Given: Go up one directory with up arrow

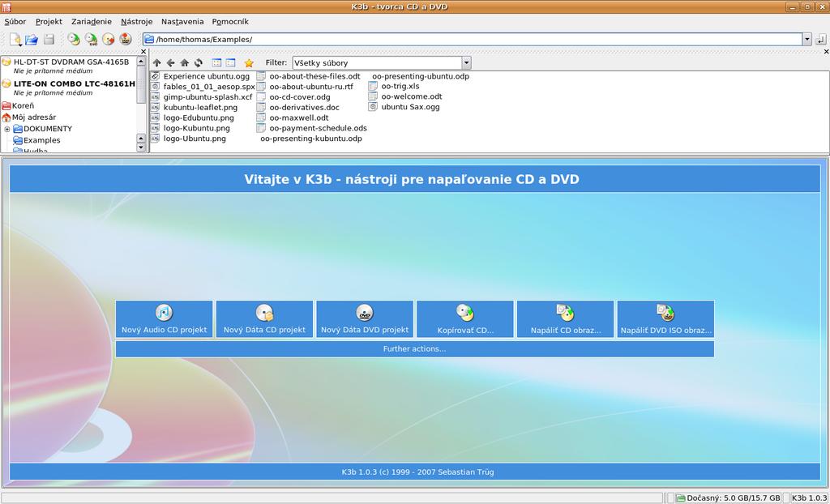Looking at the screenshot, I should pos(156,63).
